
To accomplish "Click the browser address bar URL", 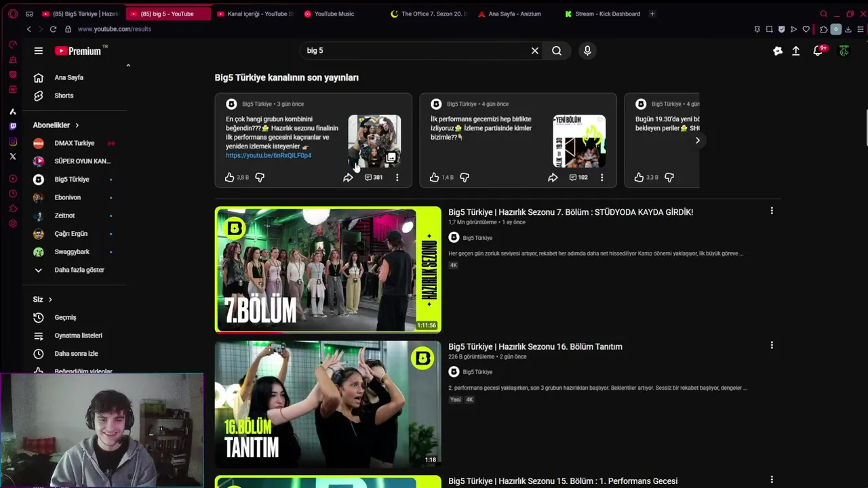I will click(115, 29).
